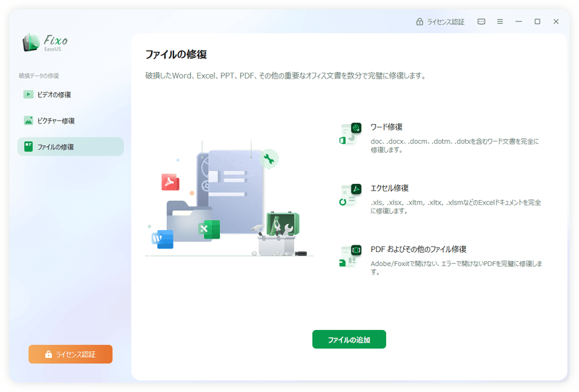Viewport: 579px width, 392px height.
Task: Click the PDF file repair feature icon
Action: point(350,256)
